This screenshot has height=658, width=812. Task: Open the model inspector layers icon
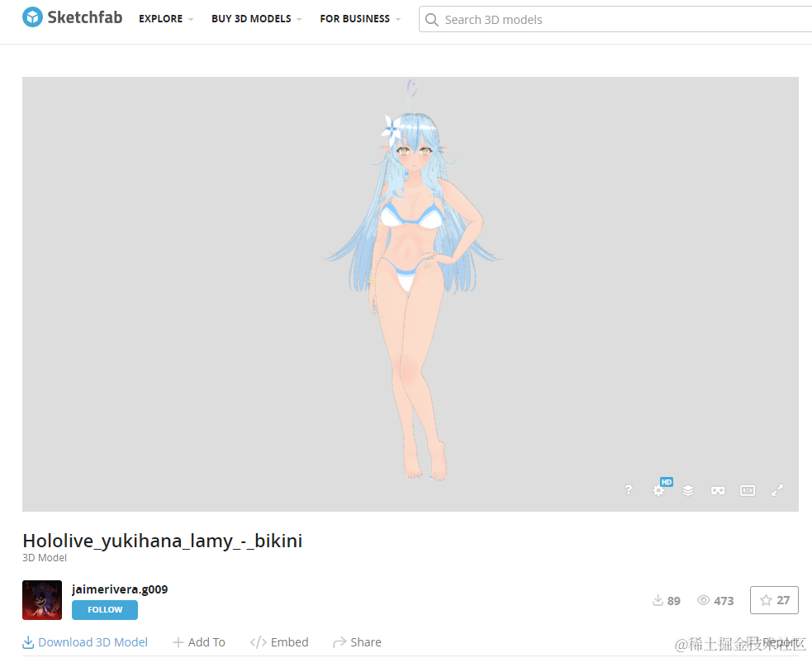[x=688, y=490]
